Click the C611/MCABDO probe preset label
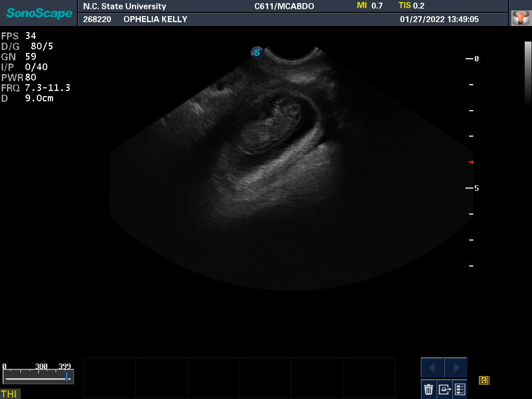532x399 pixels. tap(284, 6)
